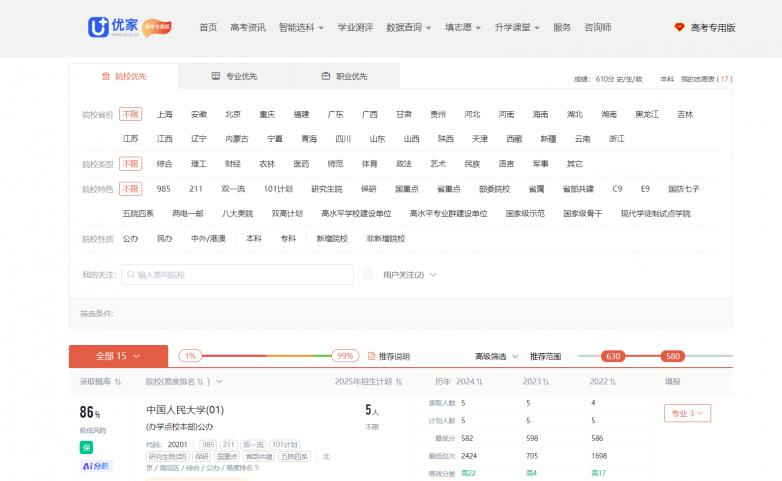Click the green 保 badge icon
Viewport: 782px width, 481px height.
point(86,448)
